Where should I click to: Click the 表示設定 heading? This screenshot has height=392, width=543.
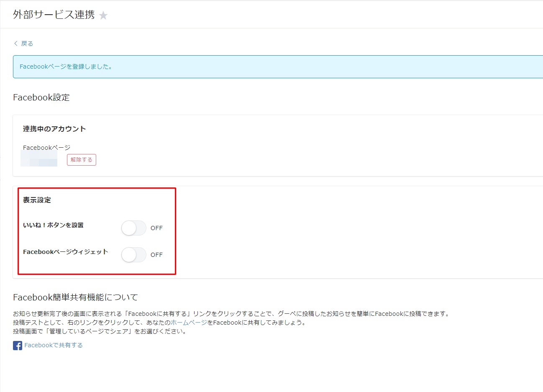pyautogui.click(x=37, y=200)
